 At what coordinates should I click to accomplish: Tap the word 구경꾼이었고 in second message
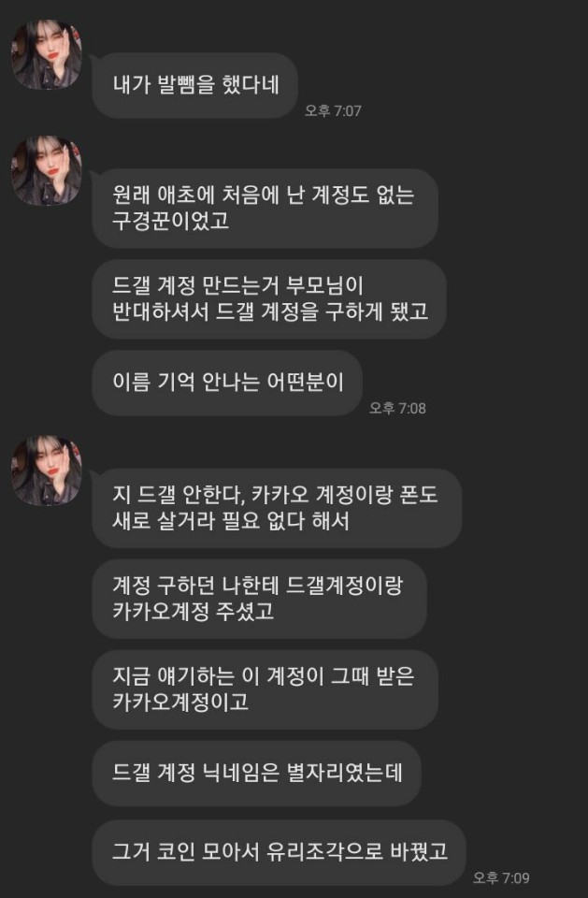pyautogui.click(x=171, y=221)
